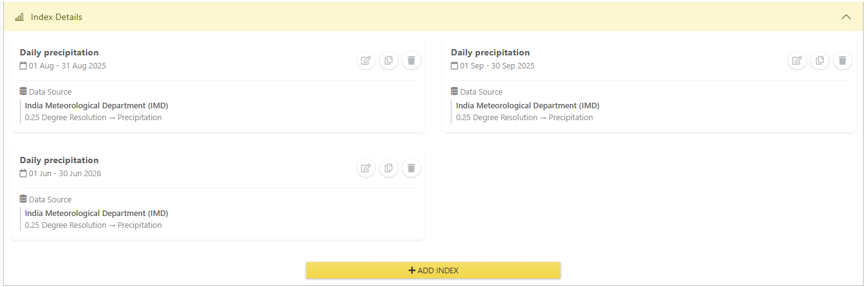Screen dimensions: 868x287
Task: Select the 01 Aug - 31 Aug 2025 date range
Action: (67, 65)
